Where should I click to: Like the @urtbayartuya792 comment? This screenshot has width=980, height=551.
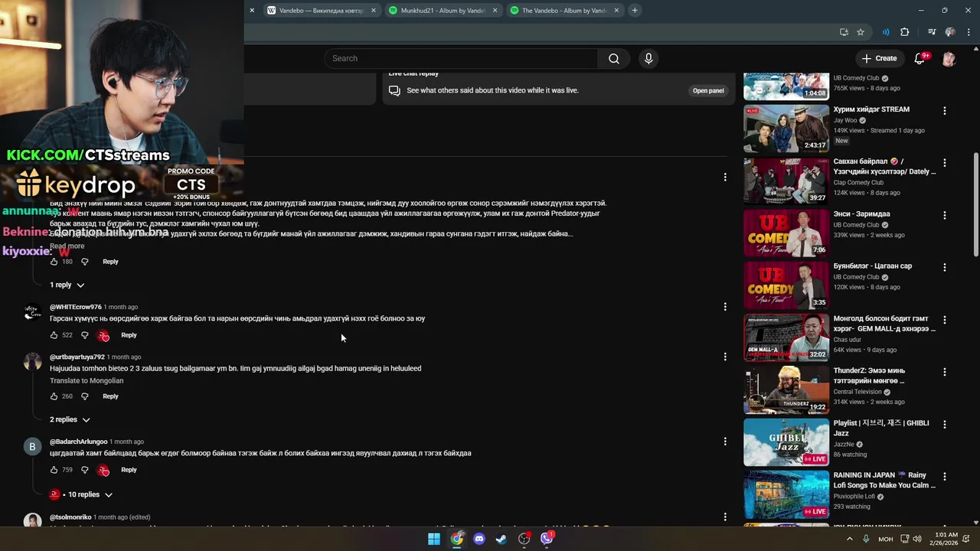(x=54, y=396)
